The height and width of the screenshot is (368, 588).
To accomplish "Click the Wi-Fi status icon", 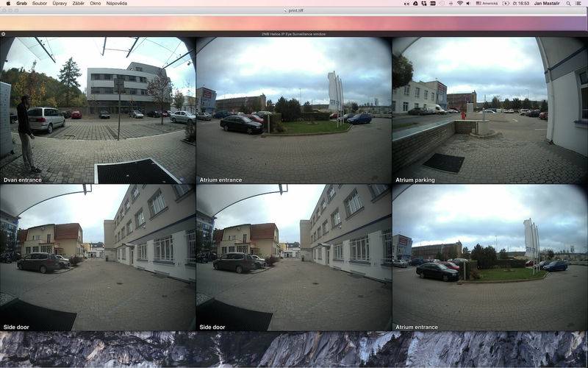I will [460, 3].
